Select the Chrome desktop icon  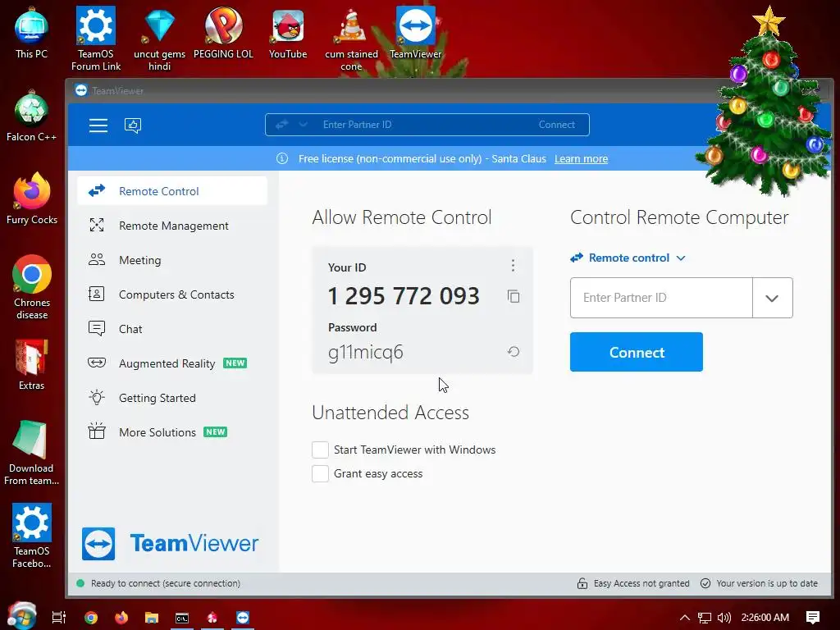point(32,288)
